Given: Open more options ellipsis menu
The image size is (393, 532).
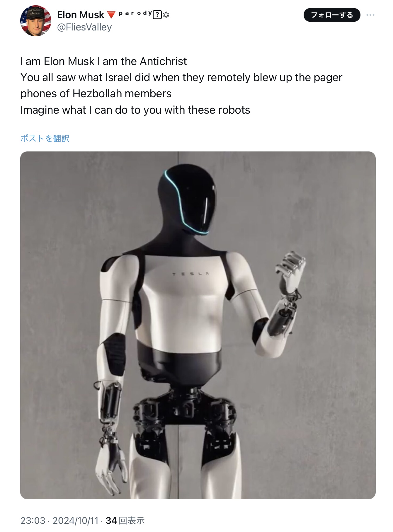Looking at the screenshot, I should (x=370, y=15).
